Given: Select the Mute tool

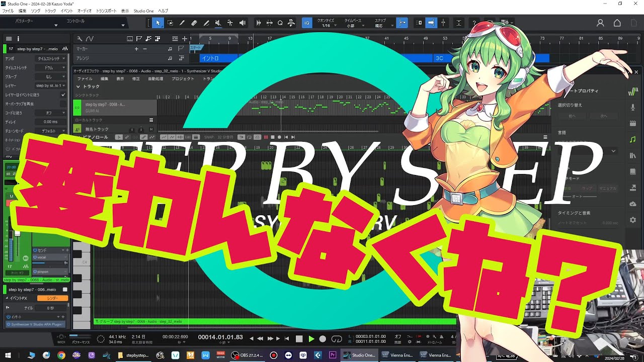Looking at the screenshot, I should pos(218,23).
